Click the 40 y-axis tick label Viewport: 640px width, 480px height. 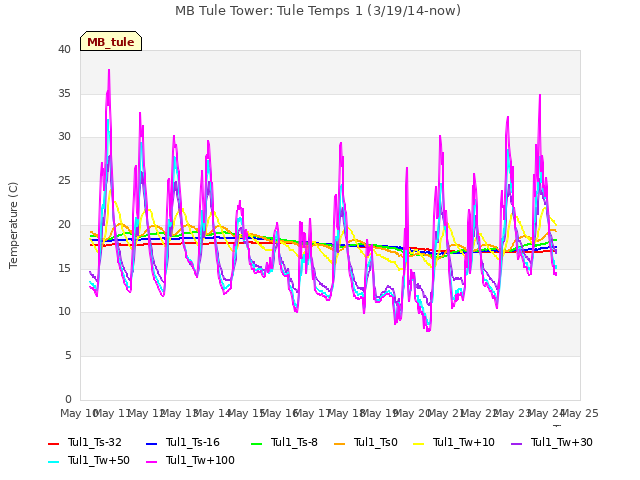(x=64, y=50)
